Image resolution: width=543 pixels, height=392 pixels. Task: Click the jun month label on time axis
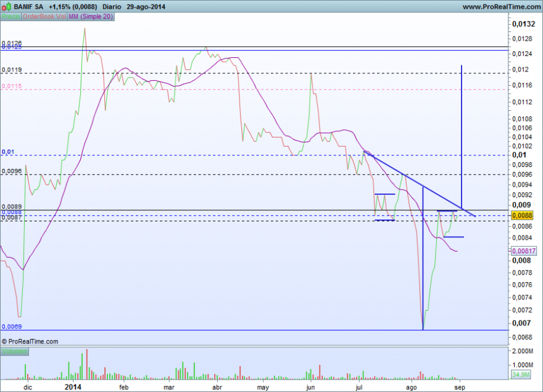(x=310, y=387)
